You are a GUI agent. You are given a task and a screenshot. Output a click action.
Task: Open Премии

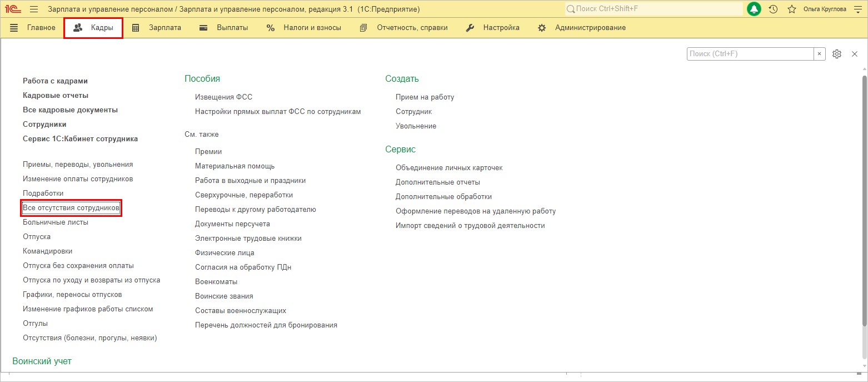(x=208, y=152)
